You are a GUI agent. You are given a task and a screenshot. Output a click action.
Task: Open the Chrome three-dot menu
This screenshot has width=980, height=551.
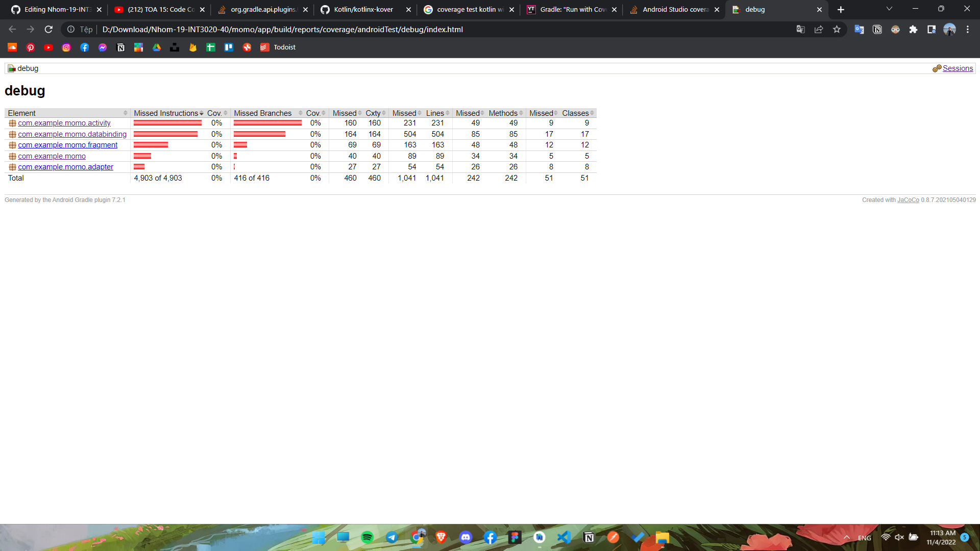967,30
